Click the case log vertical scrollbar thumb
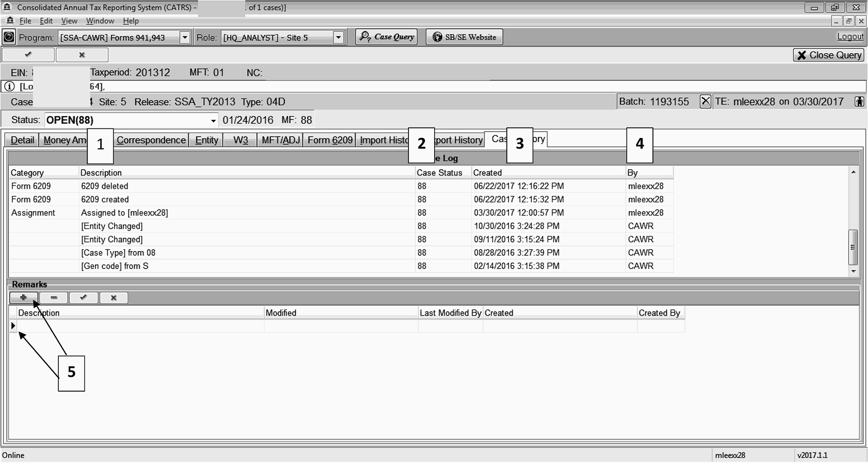 tap(853, 247)
